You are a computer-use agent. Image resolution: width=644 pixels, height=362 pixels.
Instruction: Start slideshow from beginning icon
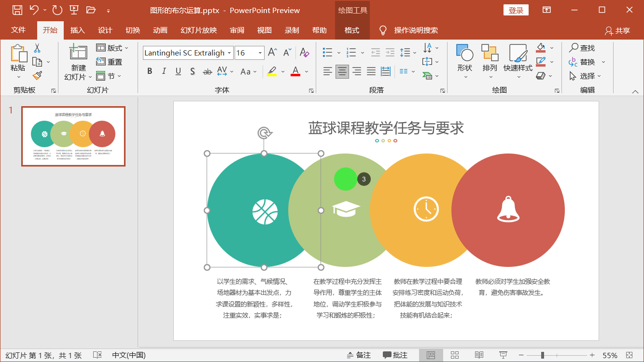point(74,10)
